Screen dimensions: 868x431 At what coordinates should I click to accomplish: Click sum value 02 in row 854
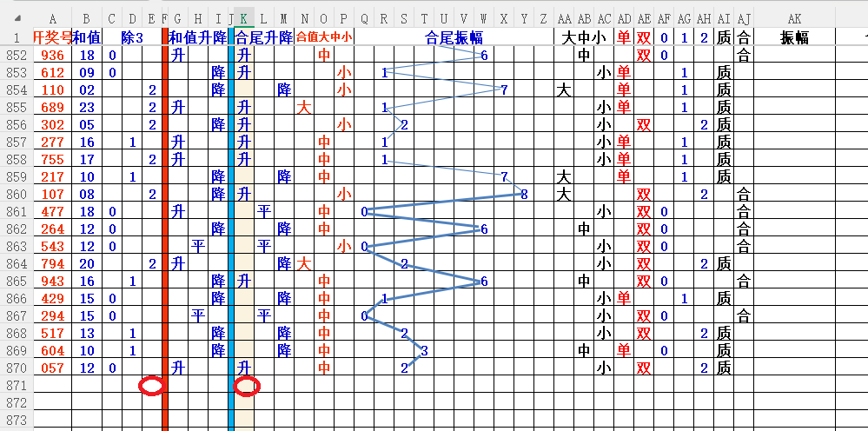(x=87, y=90)
